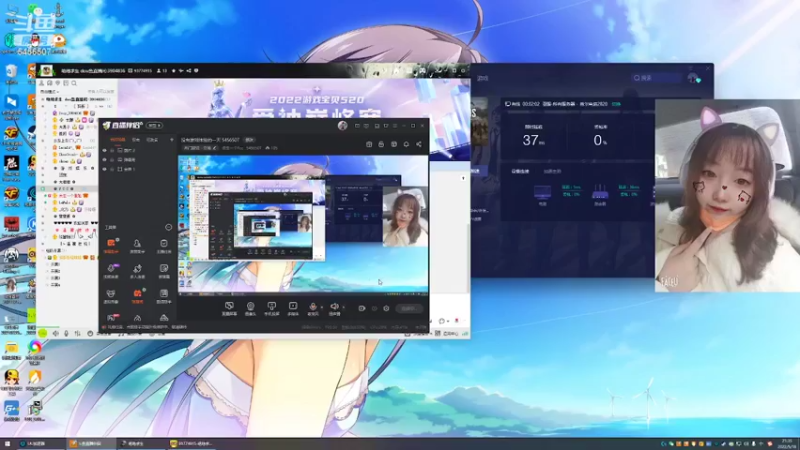The height and width of the screenshot is (450, 800).
Task: Lock the bottom source row
Action: (x=112, y=169)
